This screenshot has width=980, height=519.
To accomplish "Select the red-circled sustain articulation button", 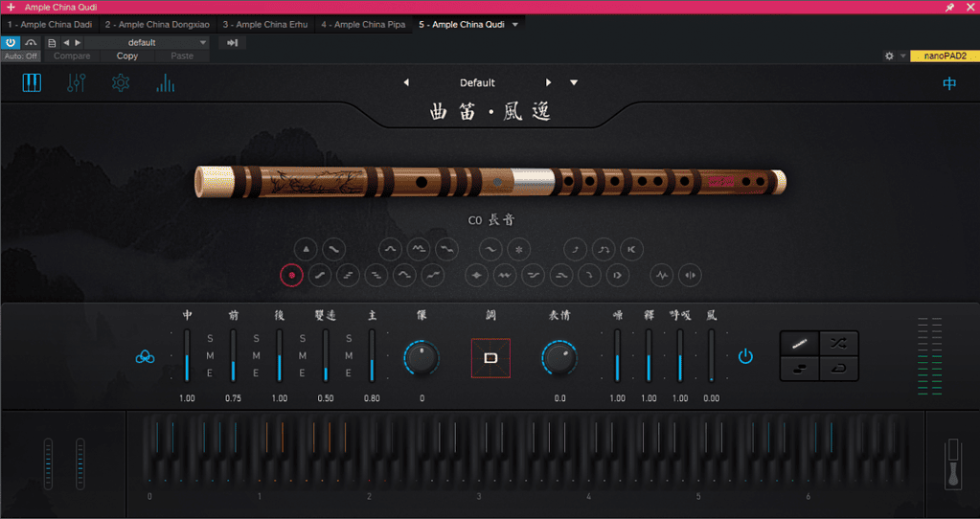I will tap(291, 275).
